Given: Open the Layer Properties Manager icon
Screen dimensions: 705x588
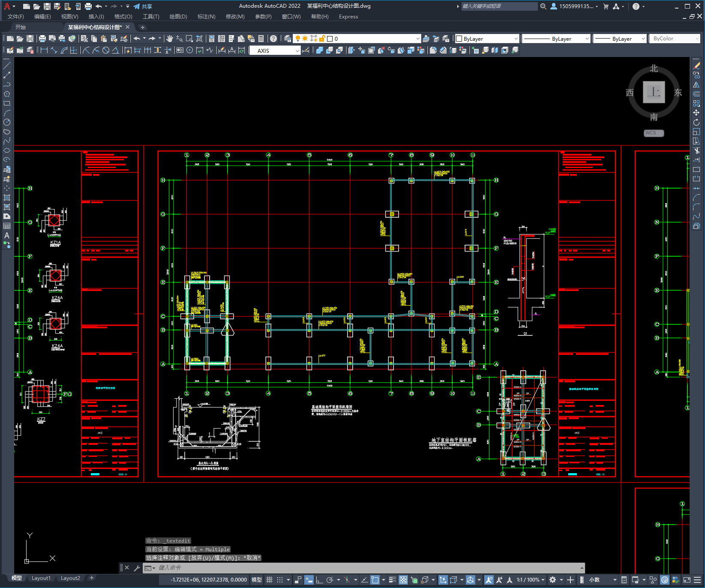Looking at the screenshot, I should click(x=288, y=39).
